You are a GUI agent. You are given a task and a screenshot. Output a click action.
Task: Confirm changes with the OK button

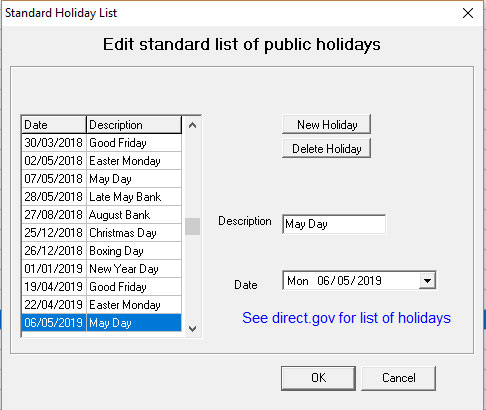point(318,378)
